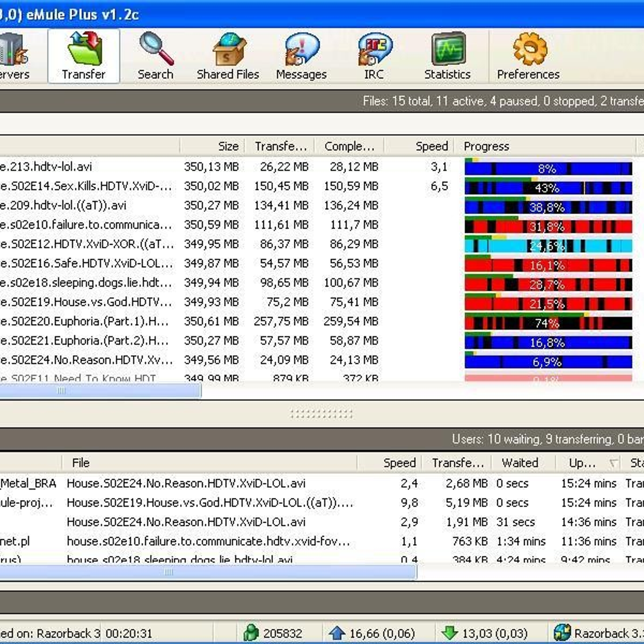Sort uploads by Transferred column header
The width and height of the screenshot is (644, 644).
click(x=457, y=463)
